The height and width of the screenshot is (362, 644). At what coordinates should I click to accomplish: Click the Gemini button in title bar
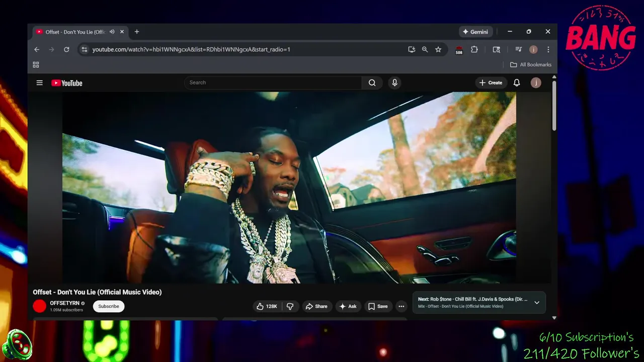[x=475, y=32]
